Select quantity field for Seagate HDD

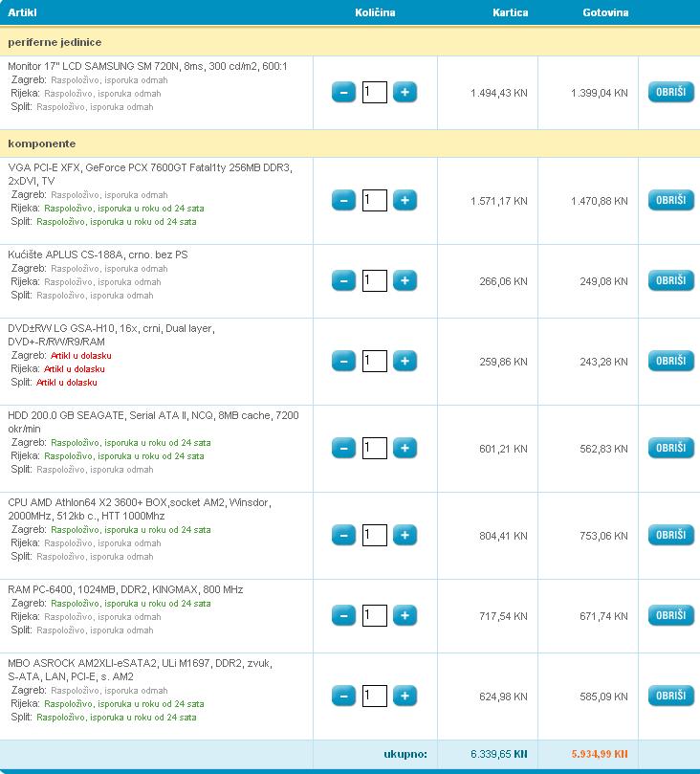375,449
